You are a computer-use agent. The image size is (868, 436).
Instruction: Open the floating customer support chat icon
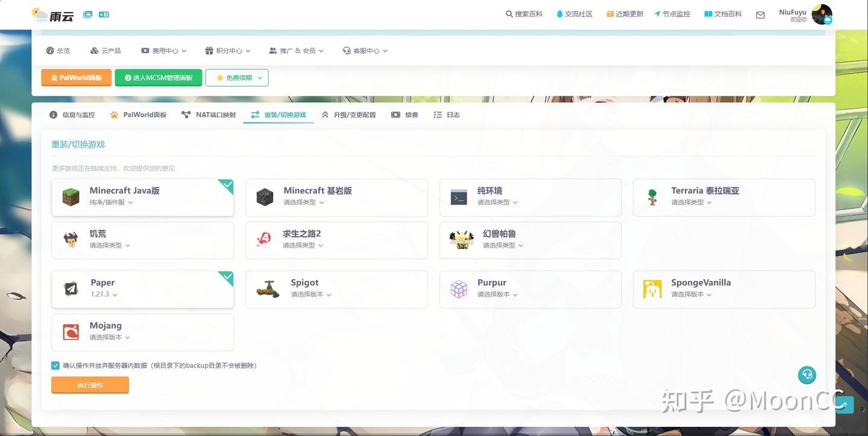(x=807, y=374)
